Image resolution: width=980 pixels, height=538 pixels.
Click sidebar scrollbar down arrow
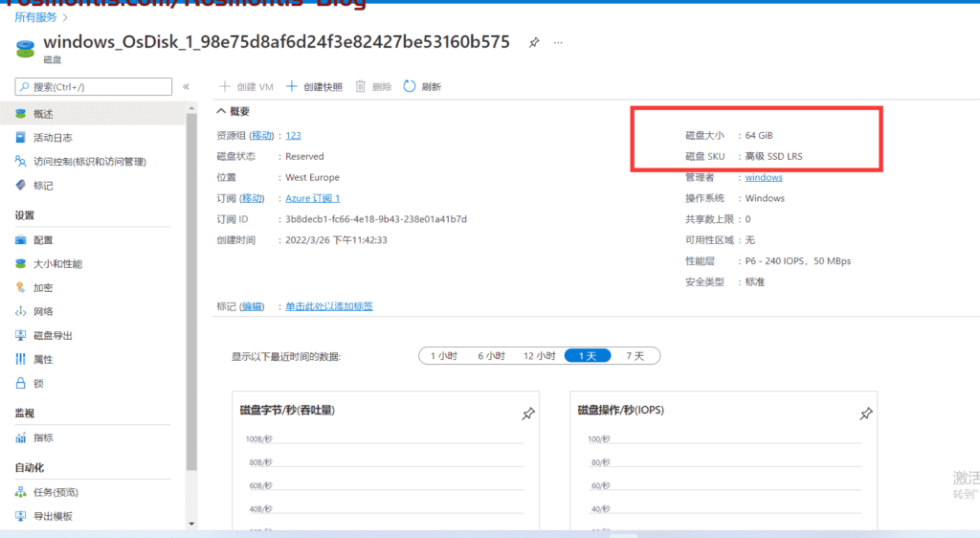pos(191,524)
